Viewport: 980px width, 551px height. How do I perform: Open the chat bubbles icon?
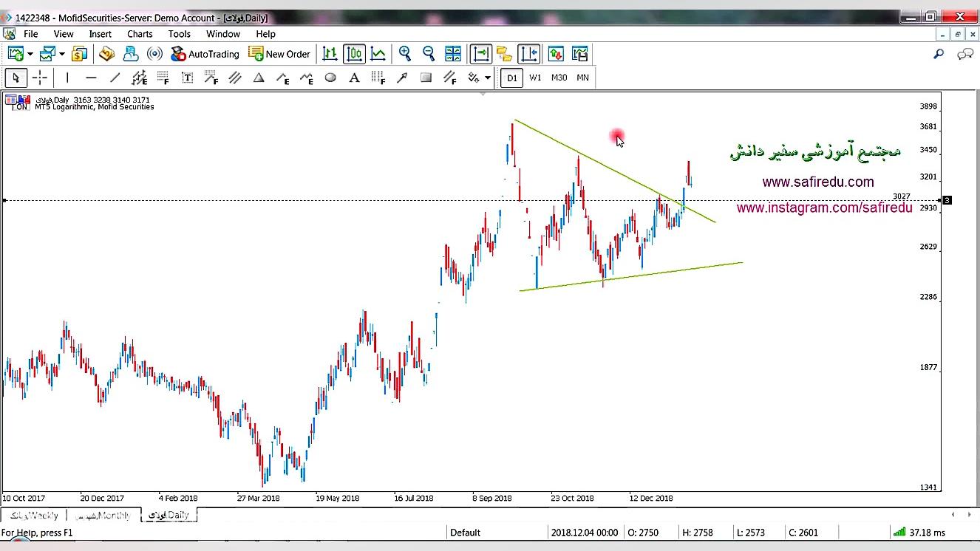(965, 54)
